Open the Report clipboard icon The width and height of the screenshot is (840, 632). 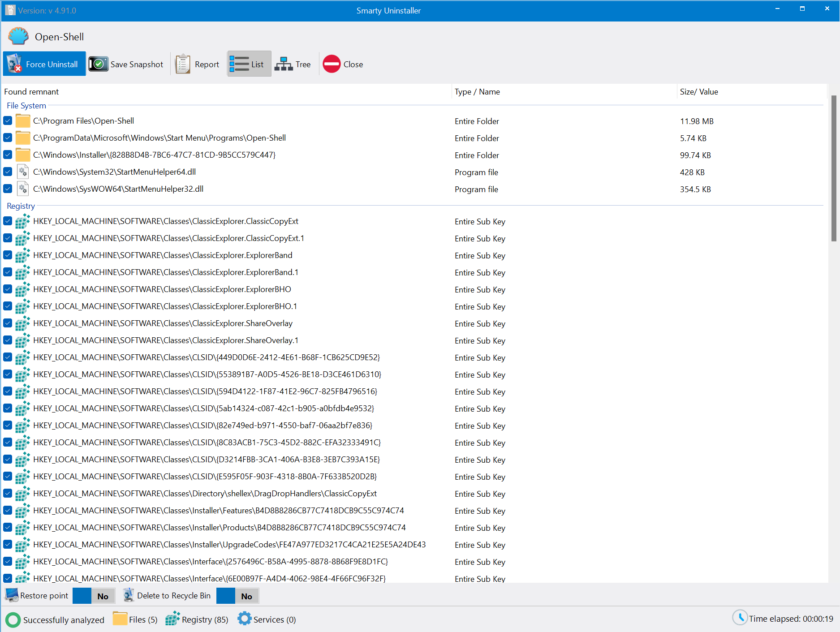tap(183, 64)
